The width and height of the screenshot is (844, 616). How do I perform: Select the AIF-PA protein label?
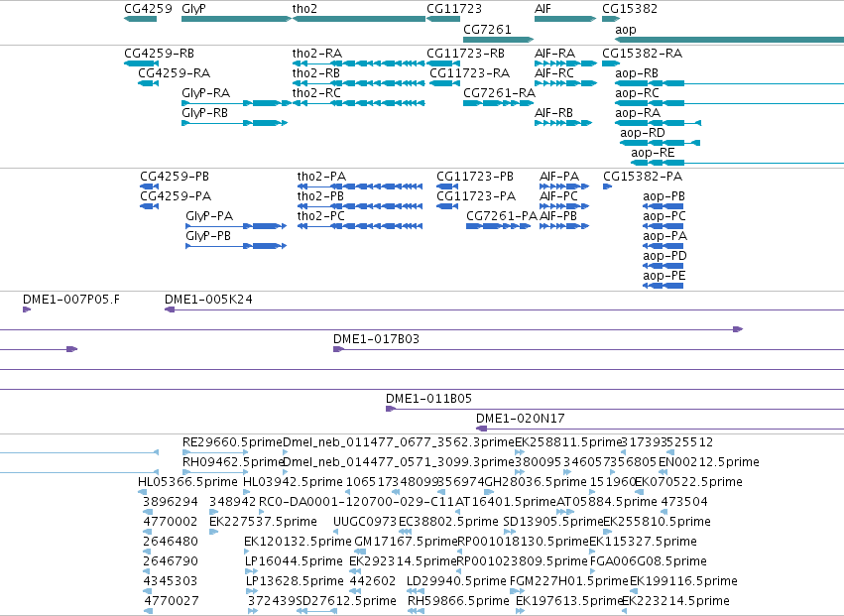click(x=559, y=177)
